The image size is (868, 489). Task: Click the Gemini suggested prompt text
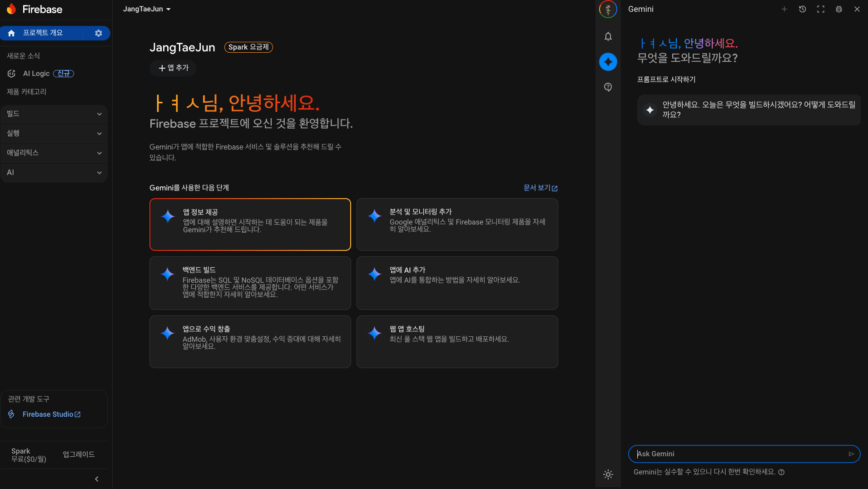point(759,110)
